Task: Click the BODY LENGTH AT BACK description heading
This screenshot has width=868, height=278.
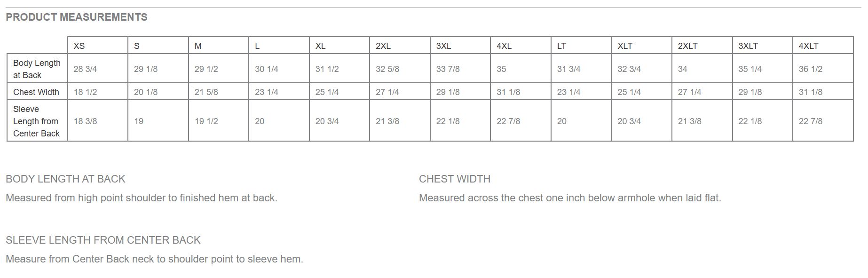Action: point(65,179)
